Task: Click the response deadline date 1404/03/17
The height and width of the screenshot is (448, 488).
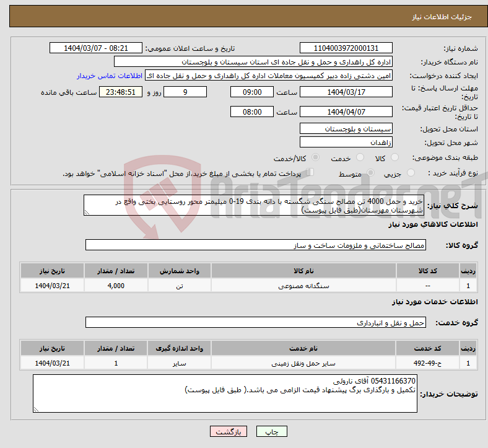Action: tap(346, 92)
